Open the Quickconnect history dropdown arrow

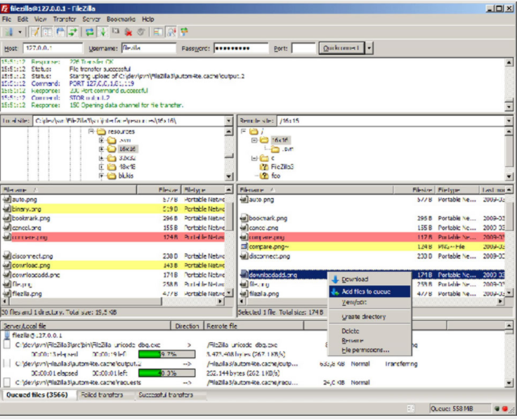[369, 48]
